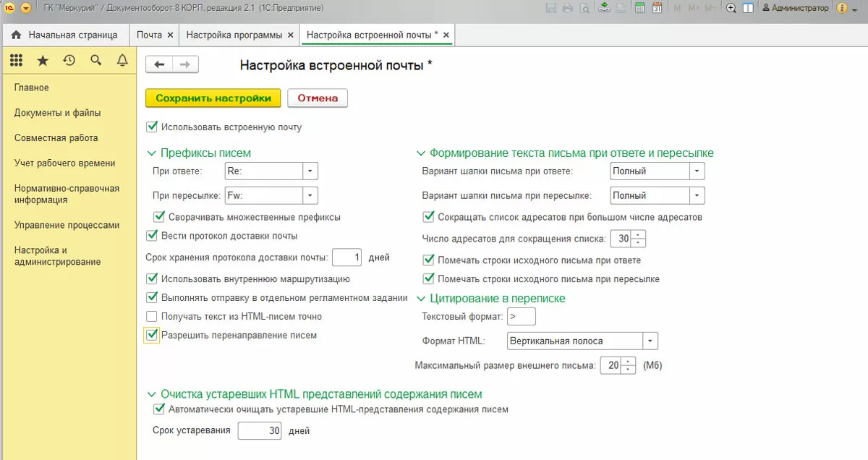Open Документы и файлы section
Viewport: 868px width, 460px height.
tap(58, 113)
